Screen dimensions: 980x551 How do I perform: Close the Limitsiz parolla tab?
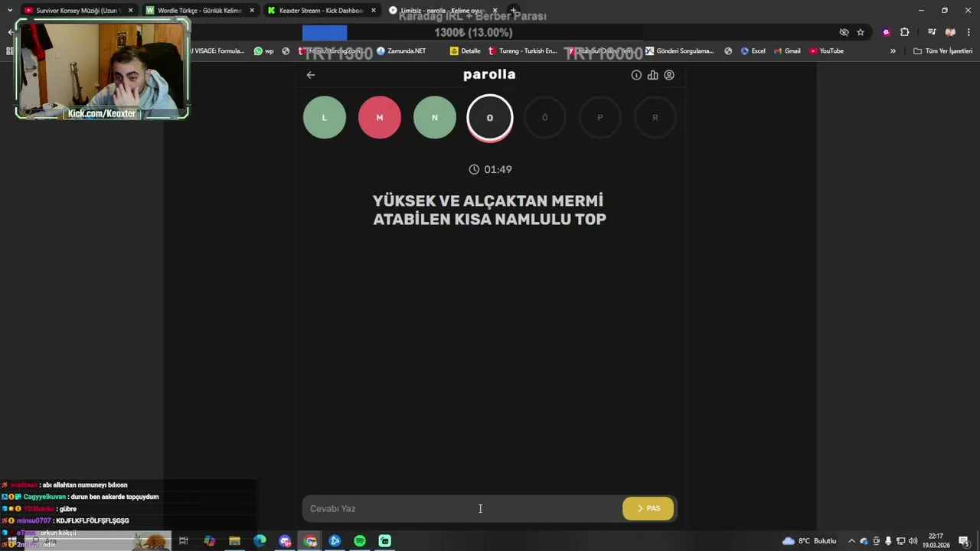coord(495,11)
